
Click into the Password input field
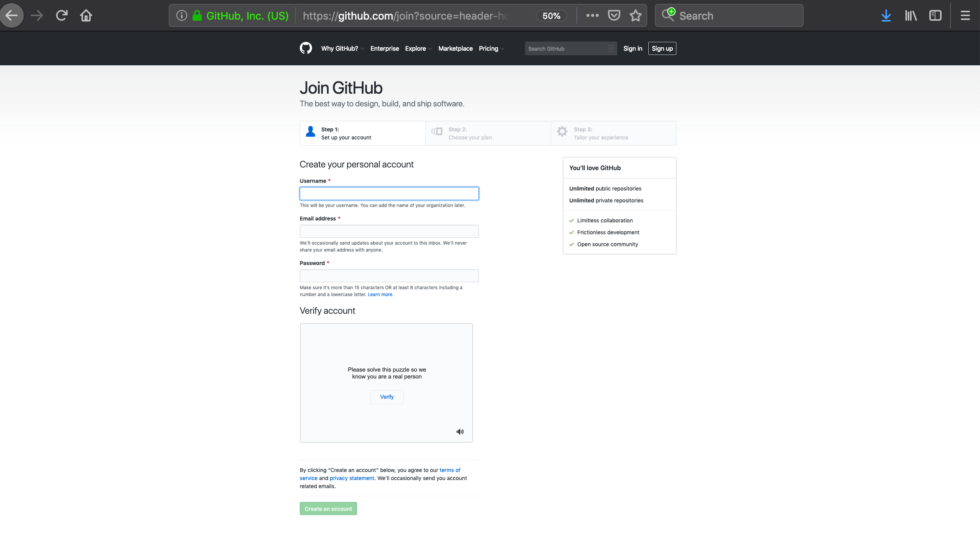click(x=389, y=275)
